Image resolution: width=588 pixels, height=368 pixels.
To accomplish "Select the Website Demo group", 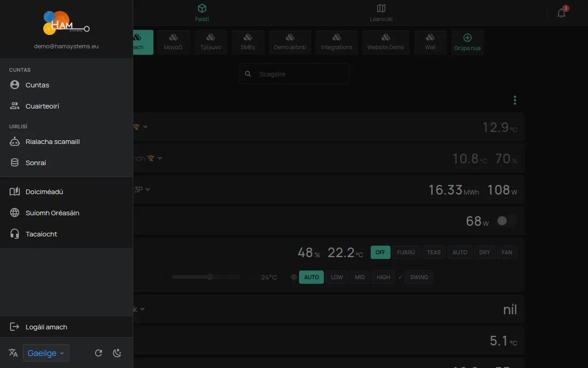I will pos(386,42).
